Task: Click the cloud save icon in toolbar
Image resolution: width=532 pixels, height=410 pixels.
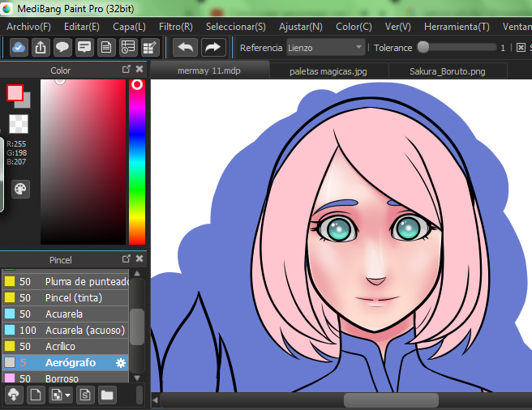Action: click(19, 48)
